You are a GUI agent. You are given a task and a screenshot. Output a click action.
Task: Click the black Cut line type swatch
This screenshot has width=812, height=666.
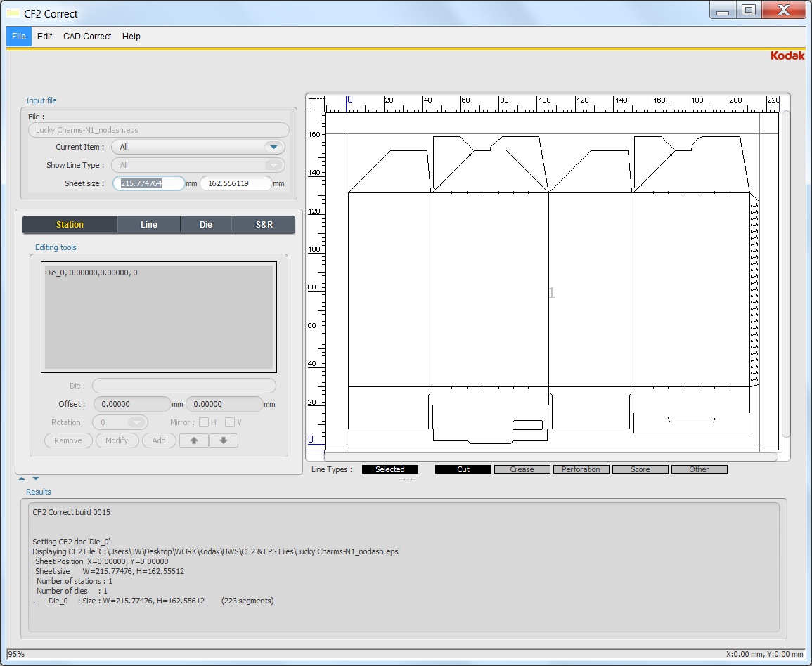[463, 469]
